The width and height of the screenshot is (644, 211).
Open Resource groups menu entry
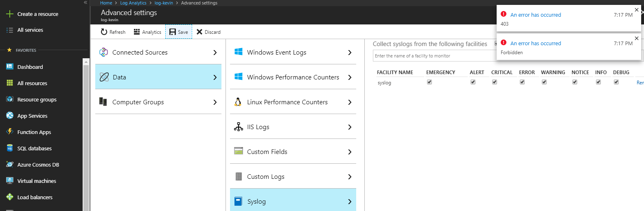click(37, 99)
